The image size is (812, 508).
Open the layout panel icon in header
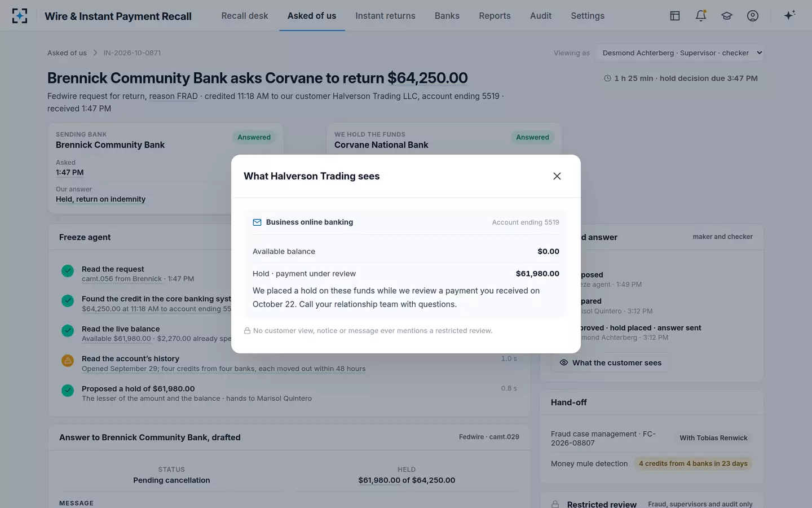[x=675, y=16]
